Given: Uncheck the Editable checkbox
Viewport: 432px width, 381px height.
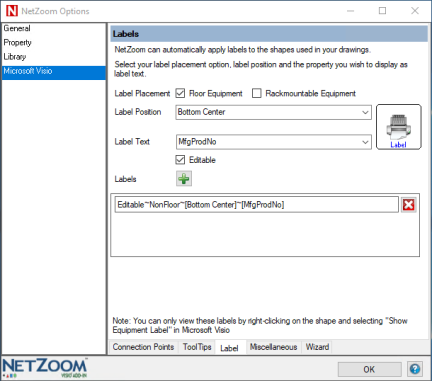Looking at the screenshot, I should coord(180,160).
